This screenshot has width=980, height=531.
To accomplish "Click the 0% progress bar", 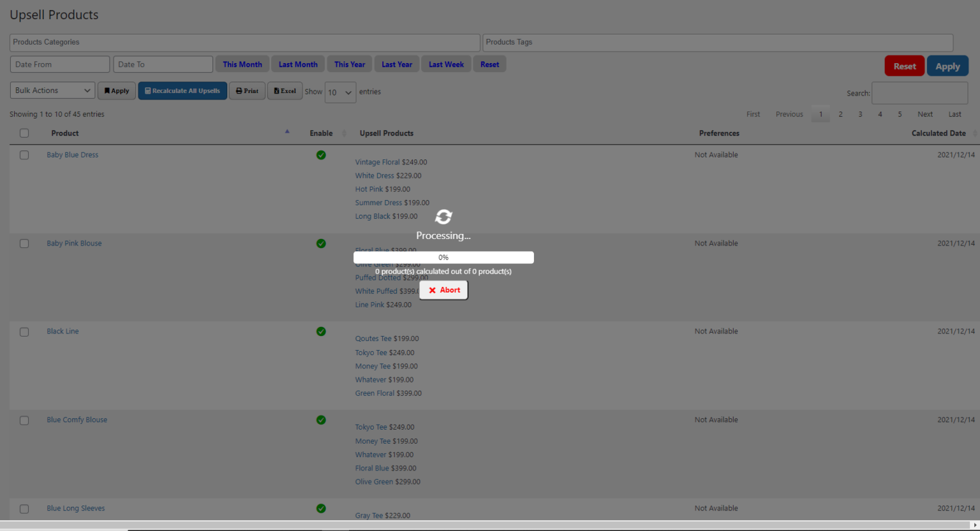I will tap(443, 257).
